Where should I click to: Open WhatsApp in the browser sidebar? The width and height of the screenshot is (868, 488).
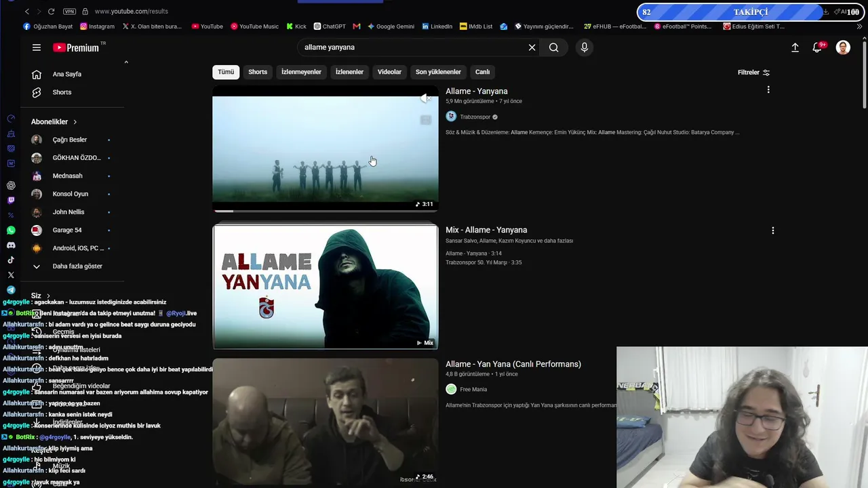(11, 230)
